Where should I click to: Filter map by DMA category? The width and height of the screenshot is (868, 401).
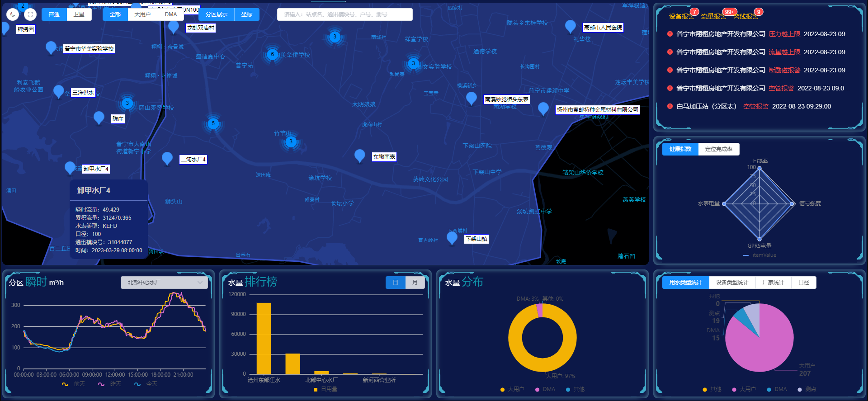(171, 14)
